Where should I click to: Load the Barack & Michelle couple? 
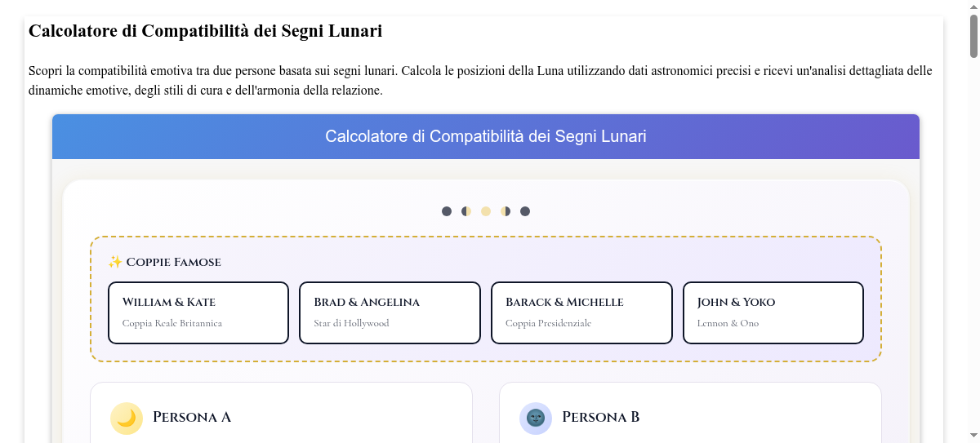point(581,313)
